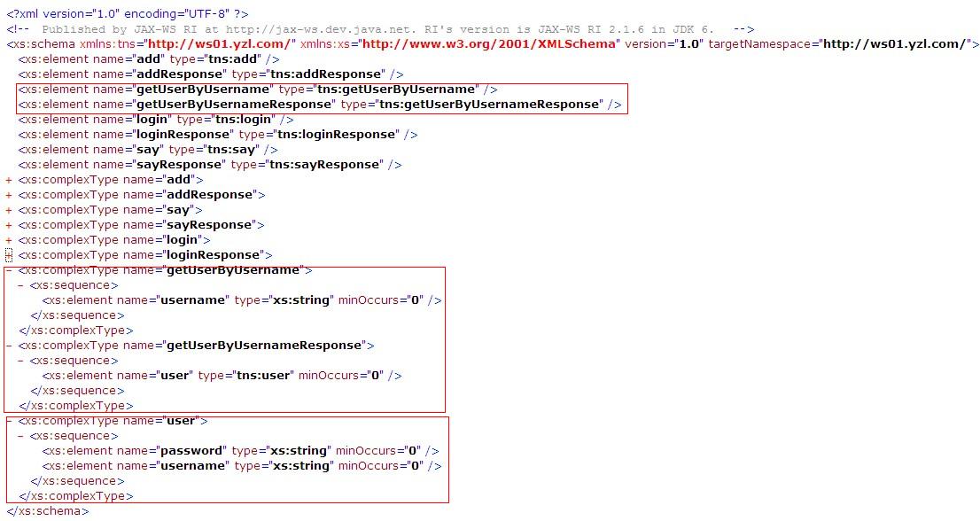This screenshot has width=980, height=521.
Task: Click closing complexType tag of getUserByUsername
Action: tap(76, 330)
